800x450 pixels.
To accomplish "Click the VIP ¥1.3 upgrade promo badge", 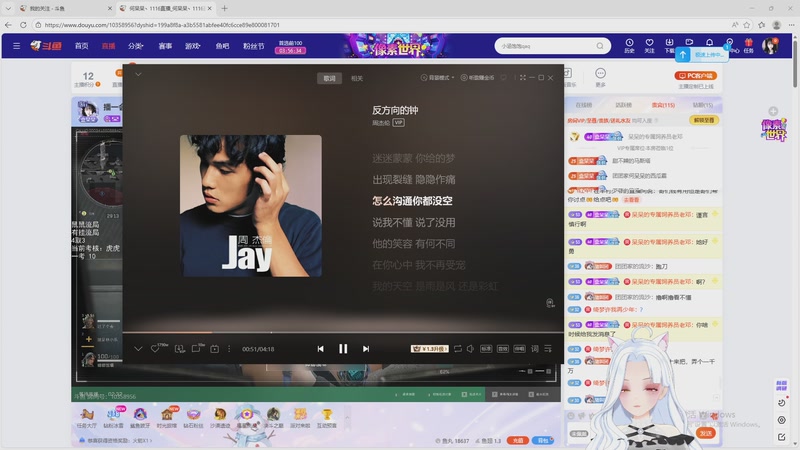I will click(430, 348).
